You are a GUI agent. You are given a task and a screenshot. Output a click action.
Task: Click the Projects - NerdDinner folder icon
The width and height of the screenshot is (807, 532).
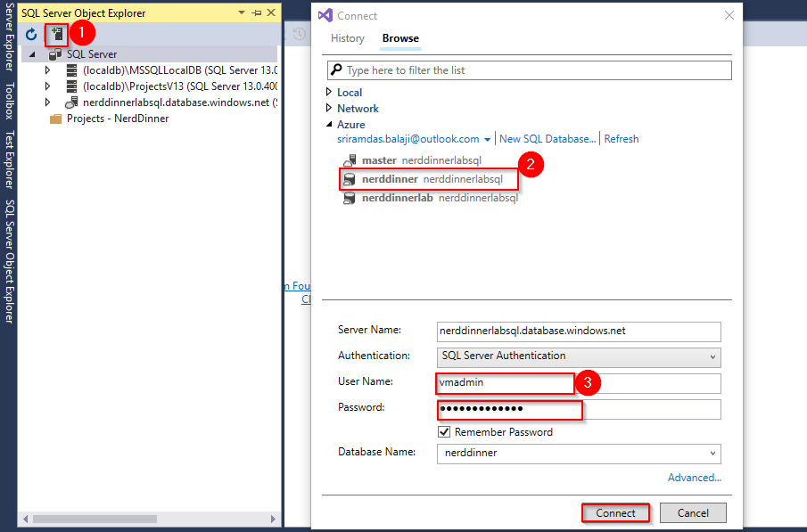click(55, 119)
